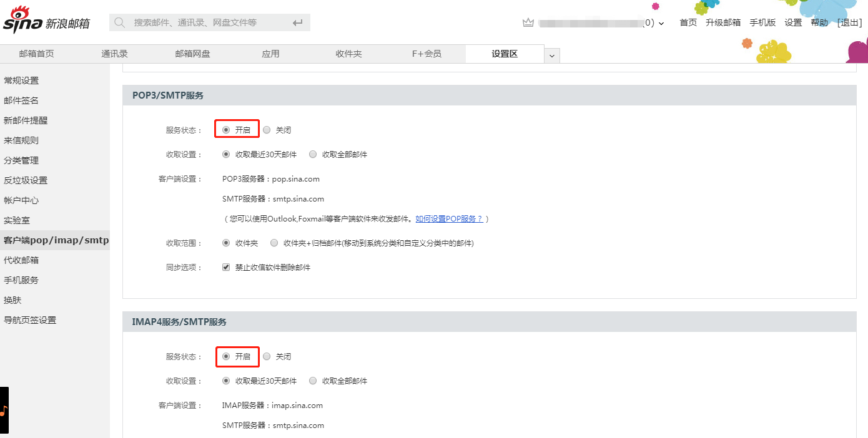The image size is (868, 438).
Task: Open the tab overflow dropdown after 设置区
Action: (x=552, y=56)
